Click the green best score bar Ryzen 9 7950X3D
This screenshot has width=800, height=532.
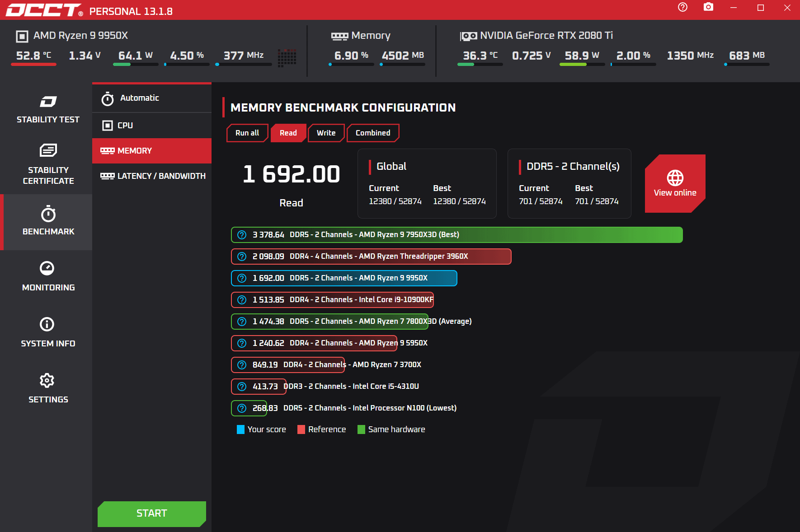pos(456,235)
